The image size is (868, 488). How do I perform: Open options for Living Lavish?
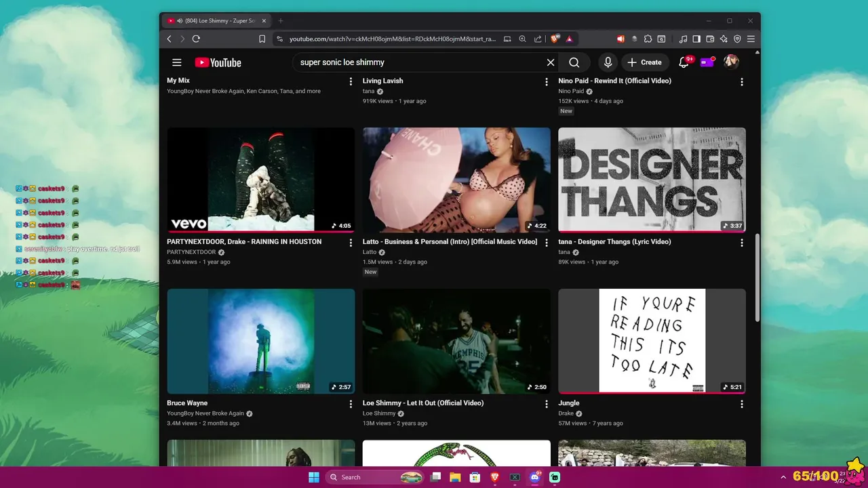pos(547,81)
